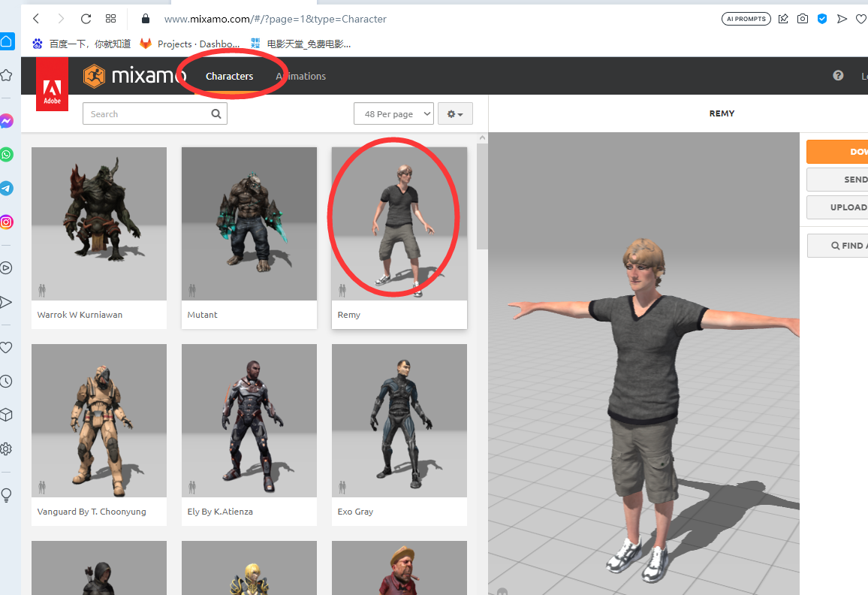Screen dimensions: 868x595
Task: Select the Mutant character thumbnail
Action: click(x=249, y=224)
